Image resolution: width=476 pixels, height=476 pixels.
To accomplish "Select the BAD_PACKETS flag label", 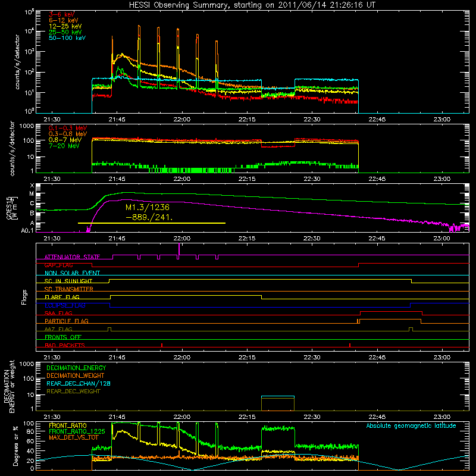I will [x=65, y=345].
